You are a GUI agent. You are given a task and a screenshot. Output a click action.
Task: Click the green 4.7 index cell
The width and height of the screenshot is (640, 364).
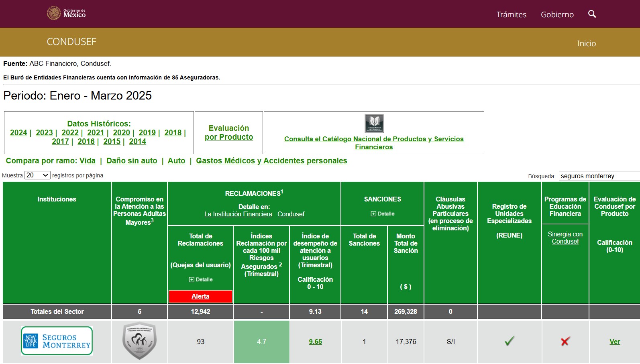(x=261, y=342)
